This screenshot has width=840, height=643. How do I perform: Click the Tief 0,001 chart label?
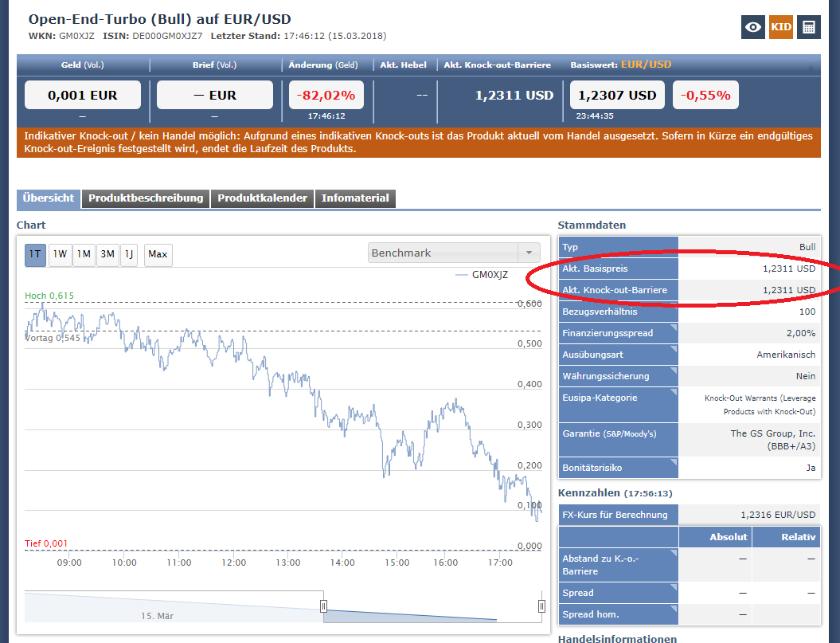(46, 543)
